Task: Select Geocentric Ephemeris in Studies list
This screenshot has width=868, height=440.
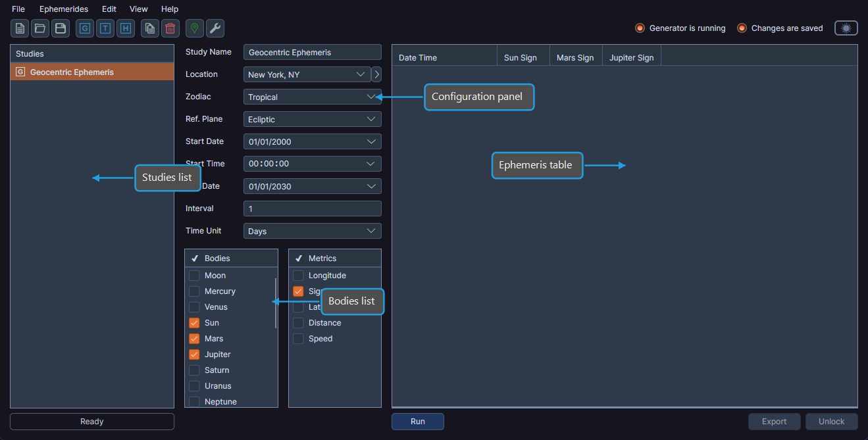Action: (92, 72)
